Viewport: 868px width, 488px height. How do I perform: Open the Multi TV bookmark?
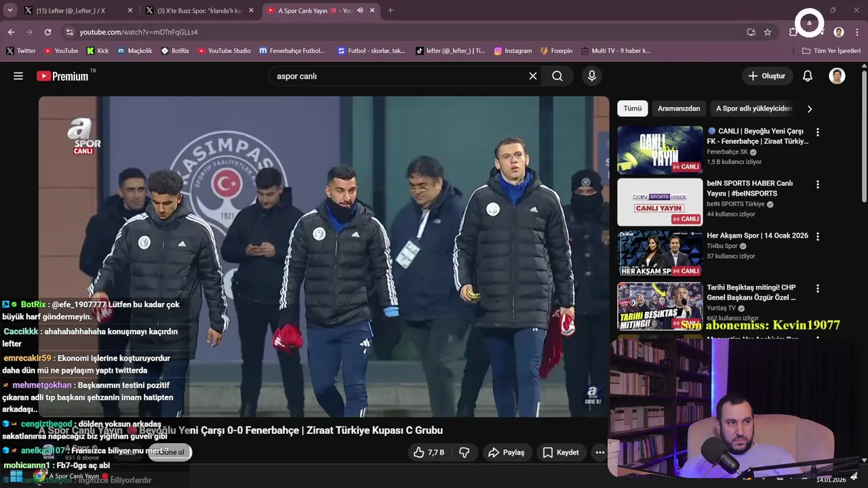point(615,51)
